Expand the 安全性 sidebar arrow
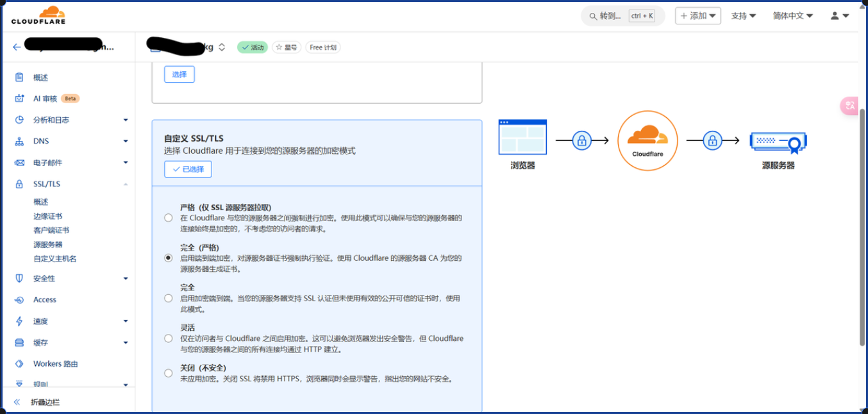Screen dimensions: 868x414 click(126, 278)
